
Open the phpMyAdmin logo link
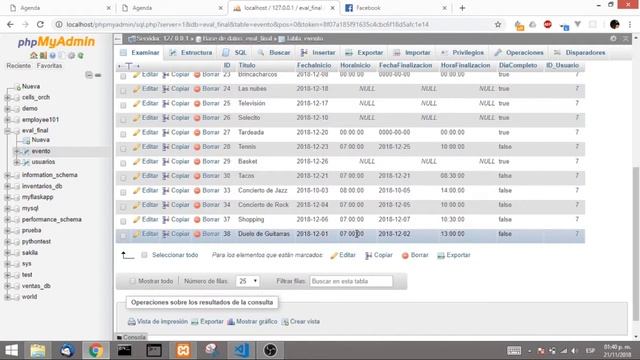click(56, 42)
